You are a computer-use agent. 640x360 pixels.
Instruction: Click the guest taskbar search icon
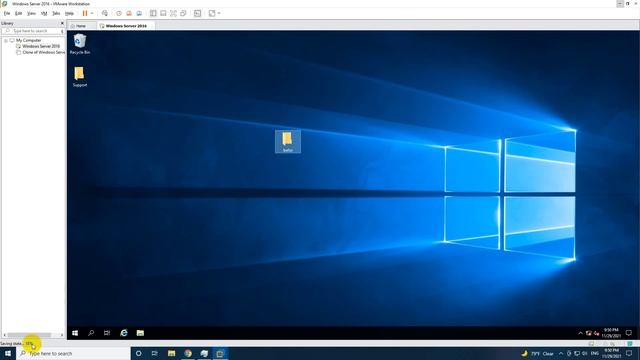pos(91,333)
